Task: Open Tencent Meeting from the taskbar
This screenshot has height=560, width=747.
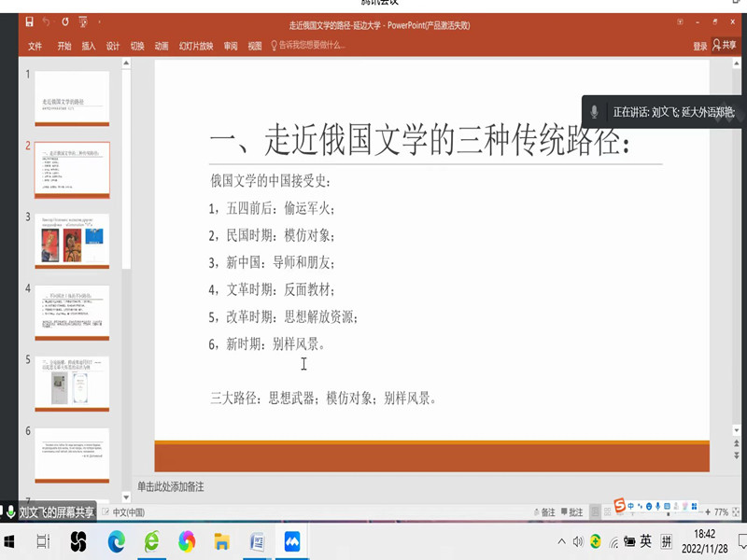Action: [292, 541]
